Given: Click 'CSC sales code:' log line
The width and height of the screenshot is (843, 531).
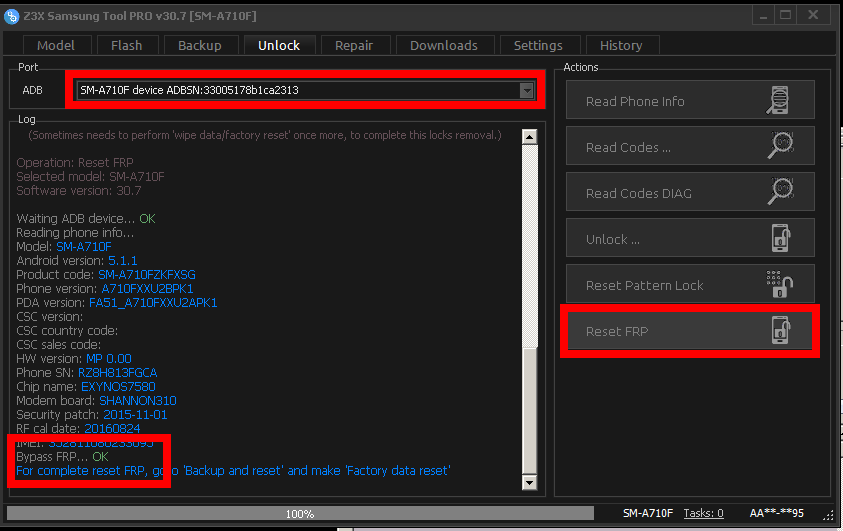Looking at the screenshot, I should tap(59, 345).
